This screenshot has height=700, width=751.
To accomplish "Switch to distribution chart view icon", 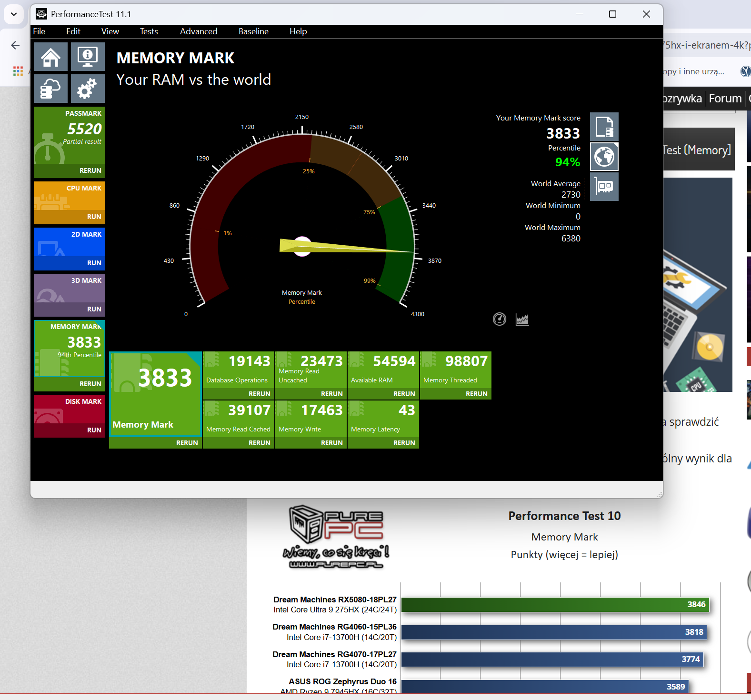I will [522, 319].
